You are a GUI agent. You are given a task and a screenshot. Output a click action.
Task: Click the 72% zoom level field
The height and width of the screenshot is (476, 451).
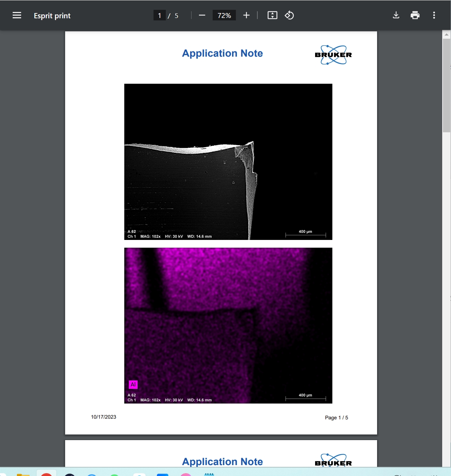pyautogui.click(x=224, y=15)
